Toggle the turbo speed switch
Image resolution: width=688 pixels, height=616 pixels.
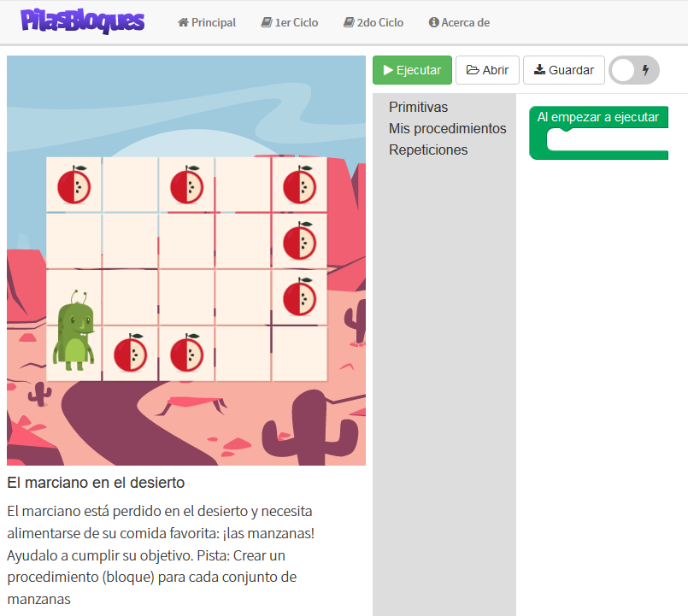[634, 70]
